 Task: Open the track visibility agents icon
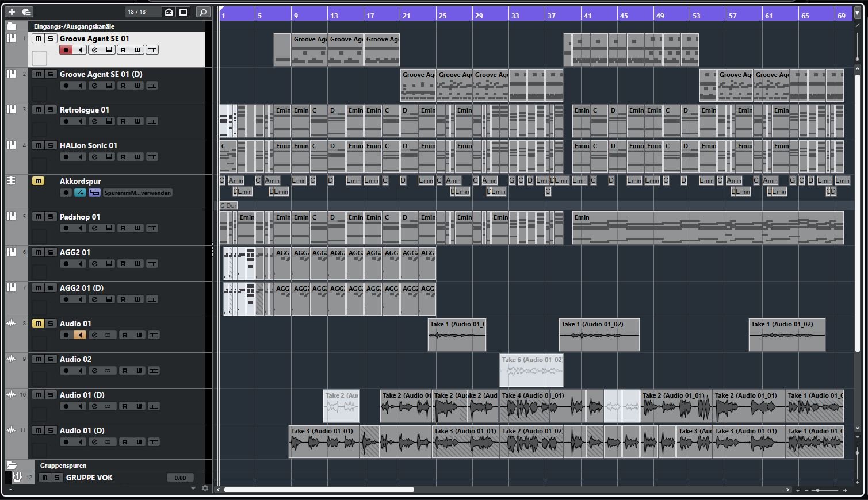(x=169, y=11)
